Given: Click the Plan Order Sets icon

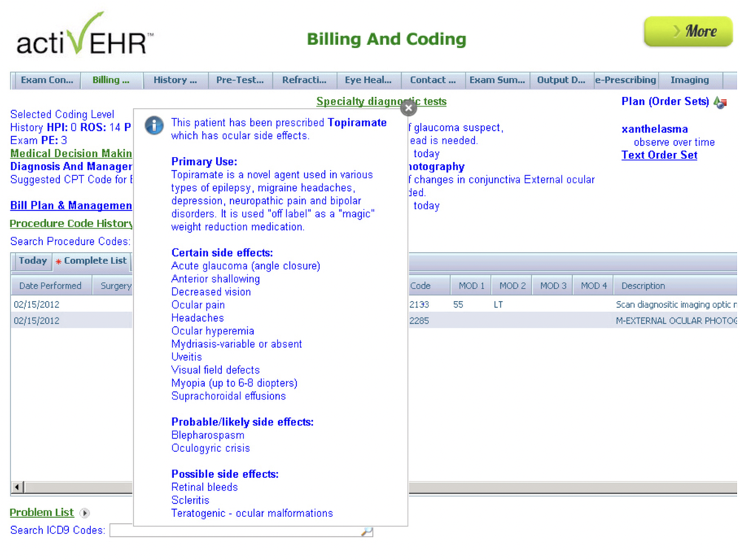Looking at the screenshot, I should [720, 102].
